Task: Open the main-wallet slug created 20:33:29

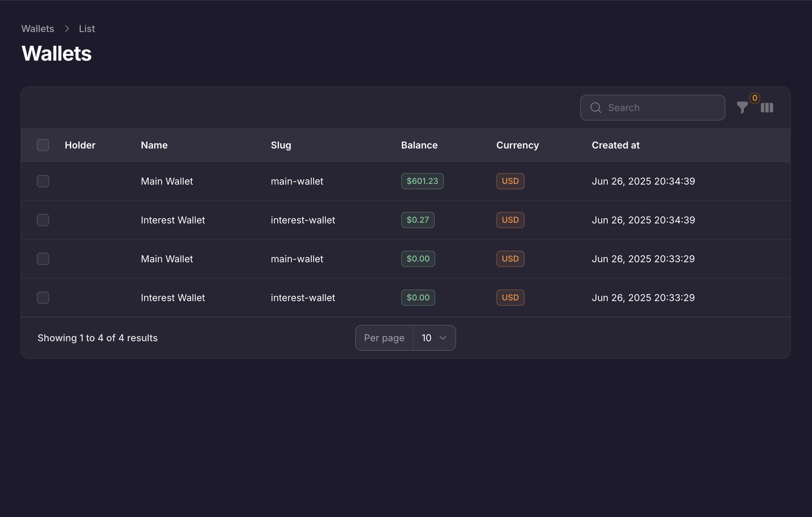Action: (297, 259)
